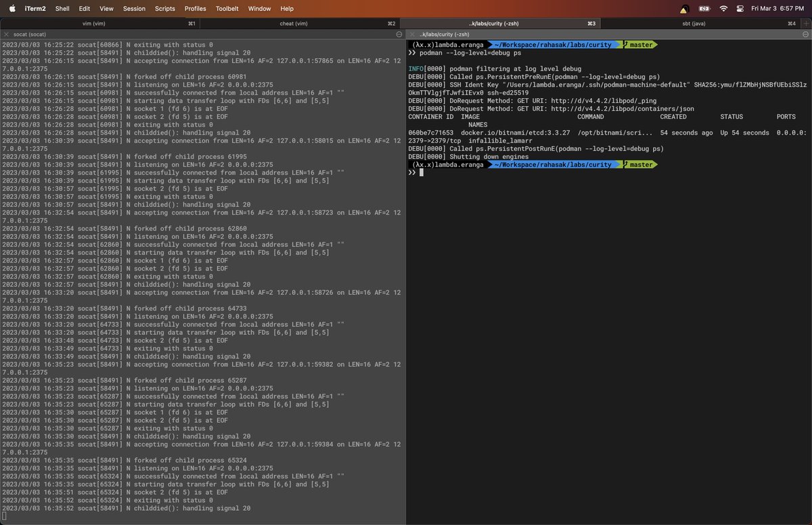Click the Fri Mar 3 clock in menu bar
The image size is (812, 525).
coord(780,9)
